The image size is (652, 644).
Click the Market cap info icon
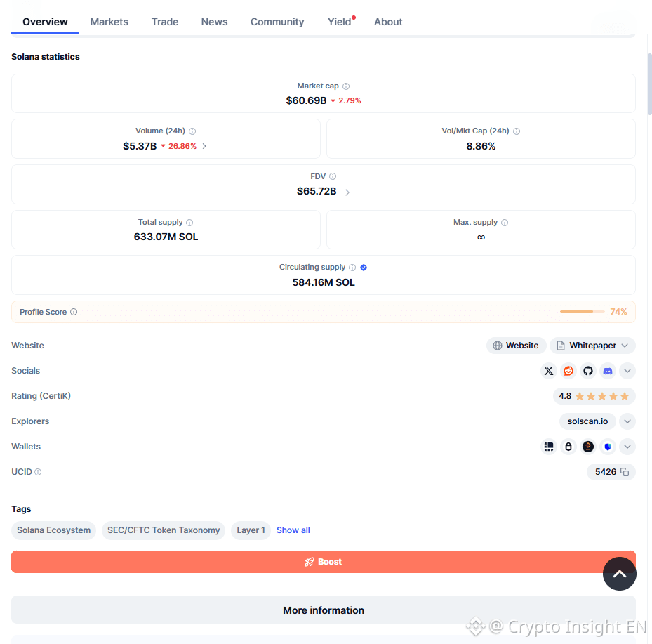(346, 86)
